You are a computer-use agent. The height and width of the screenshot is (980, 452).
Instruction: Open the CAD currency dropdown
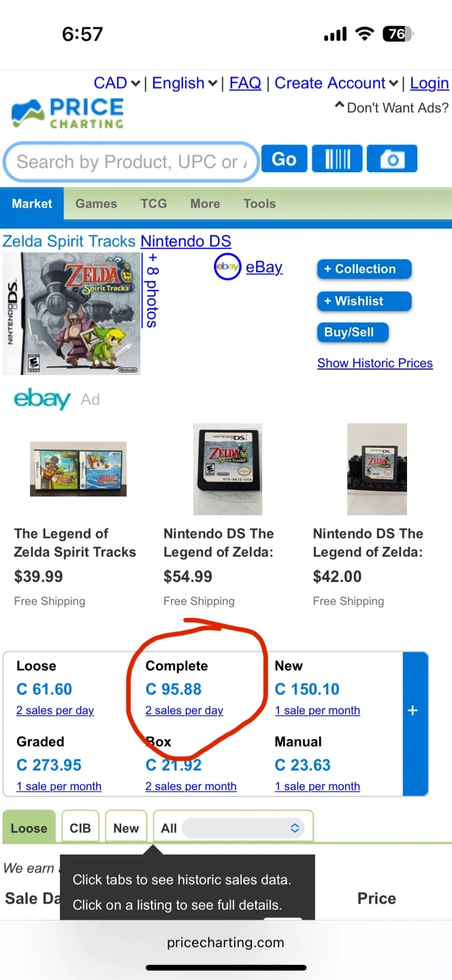(117, 84)
